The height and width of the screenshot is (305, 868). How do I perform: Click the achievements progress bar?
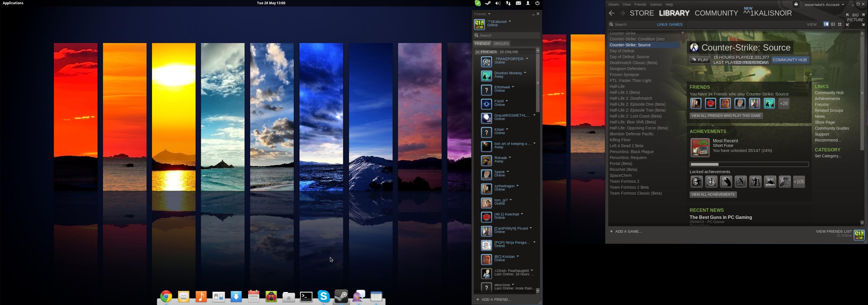coord(749,165)
